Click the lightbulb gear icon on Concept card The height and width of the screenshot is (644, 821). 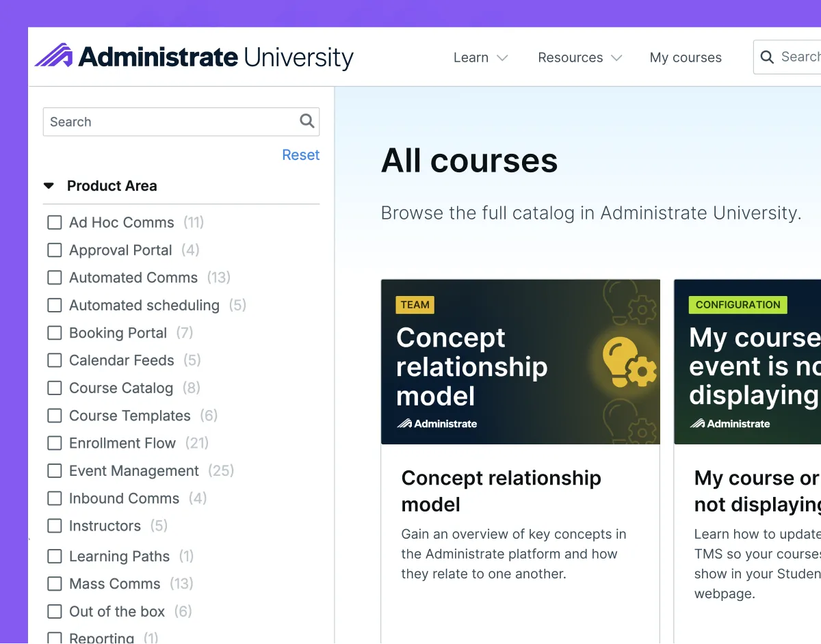629,362
